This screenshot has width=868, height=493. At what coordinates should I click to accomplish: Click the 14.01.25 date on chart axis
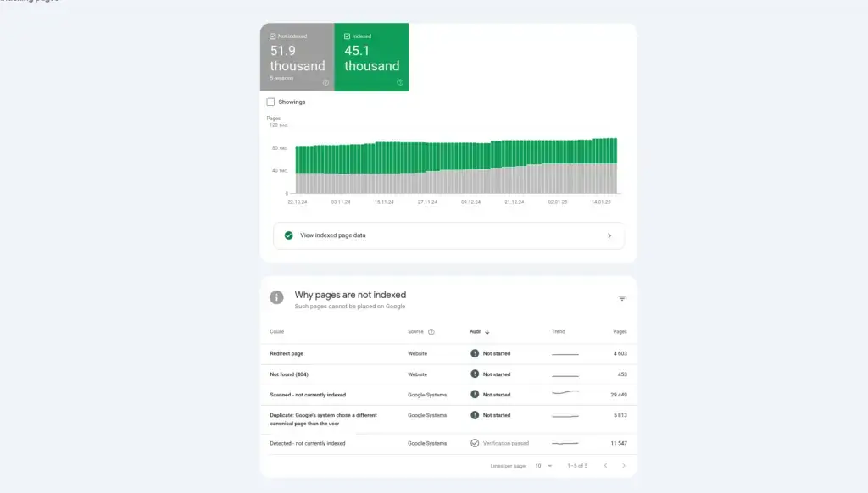[x=601, y=202]
